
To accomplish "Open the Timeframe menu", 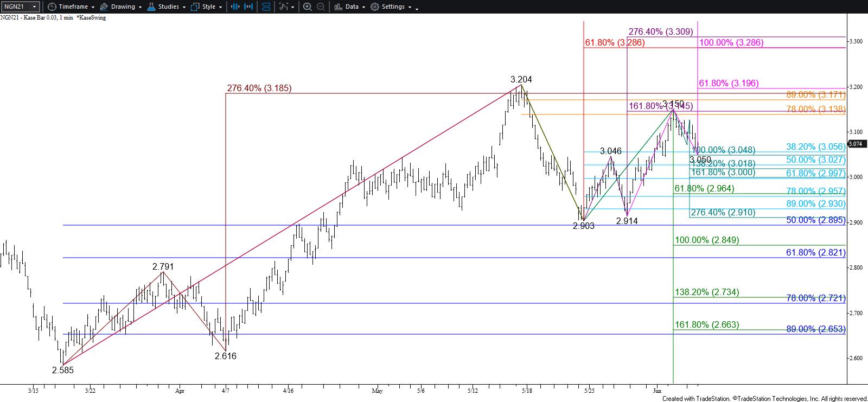I will pyautogui.click(x=73, y=7).
